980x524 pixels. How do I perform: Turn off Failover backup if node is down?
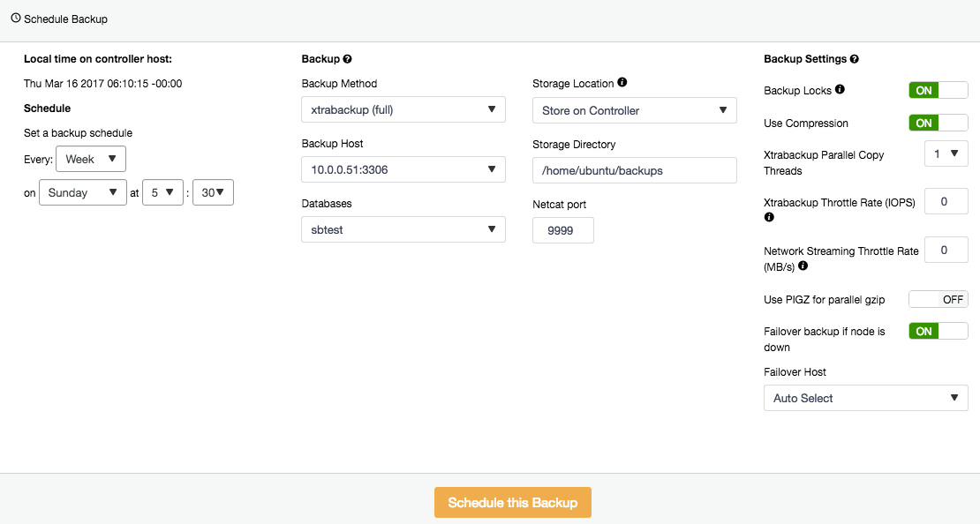(x=939, y=331)
